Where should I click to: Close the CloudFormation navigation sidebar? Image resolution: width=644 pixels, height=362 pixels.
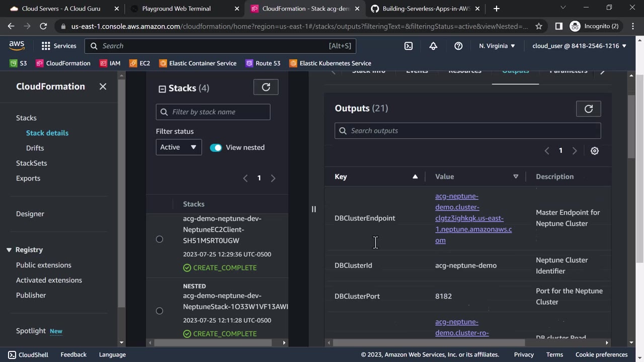point(103,86)
